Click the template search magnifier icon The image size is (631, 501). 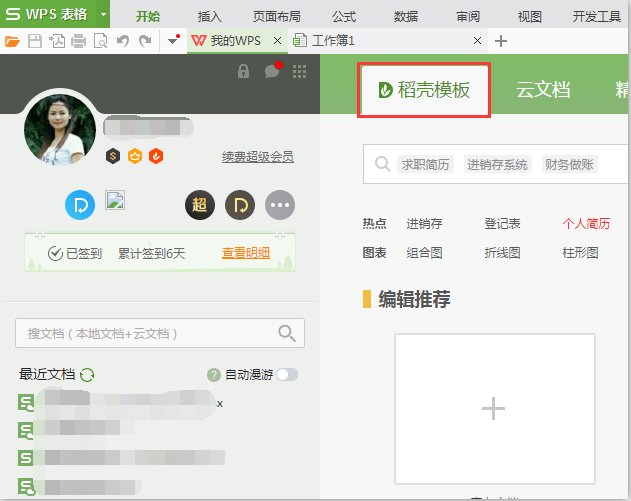(382, 164)
